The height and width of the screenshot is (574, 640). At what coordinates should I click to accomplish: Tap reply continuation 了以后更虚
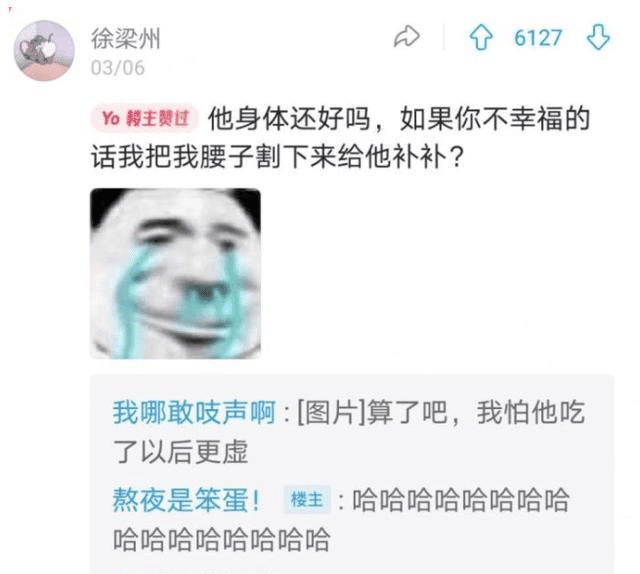(x=181, y=452)
